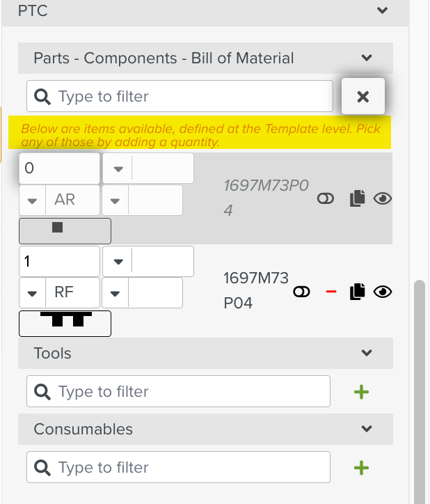Collapse the Tools section chevron
This screenshot has width=430, height=504.
(x=367, y=353)
